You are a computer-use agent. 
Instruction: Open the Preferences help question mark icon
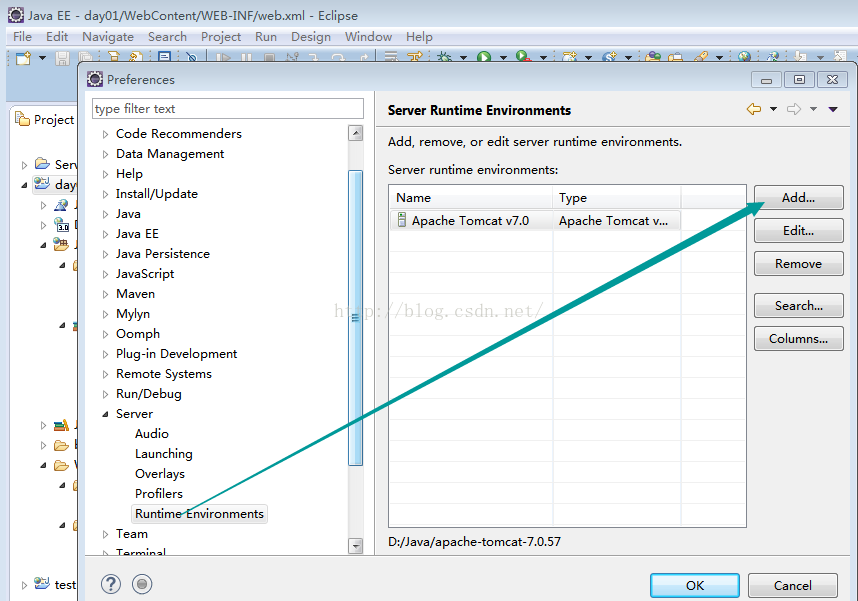coord(111,584)
